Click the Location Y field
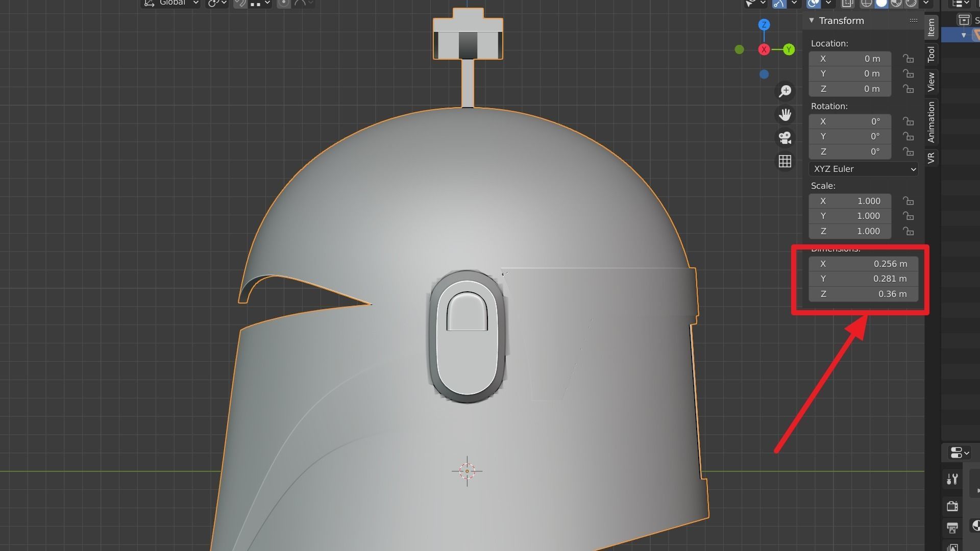 850,73
